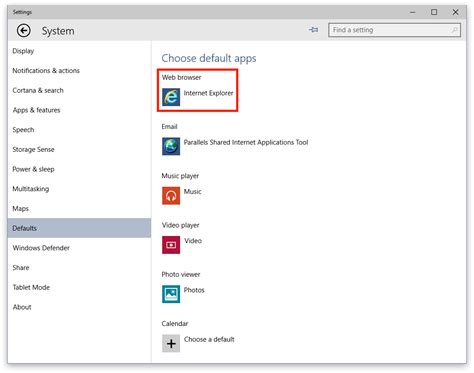The width and height of the screenshot is (474, 373).
Task: Close the Settings window
Action: point(456,12)
